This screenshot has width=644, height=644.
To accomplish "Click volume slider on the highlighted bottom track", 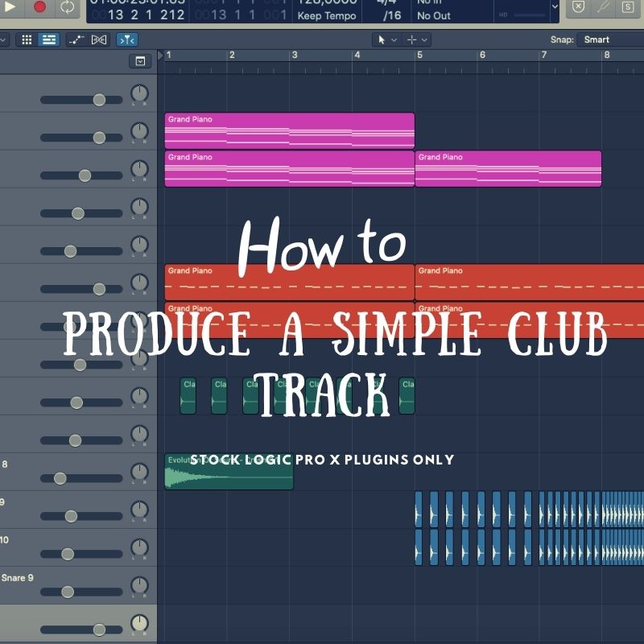I will (x=81, y=630).
